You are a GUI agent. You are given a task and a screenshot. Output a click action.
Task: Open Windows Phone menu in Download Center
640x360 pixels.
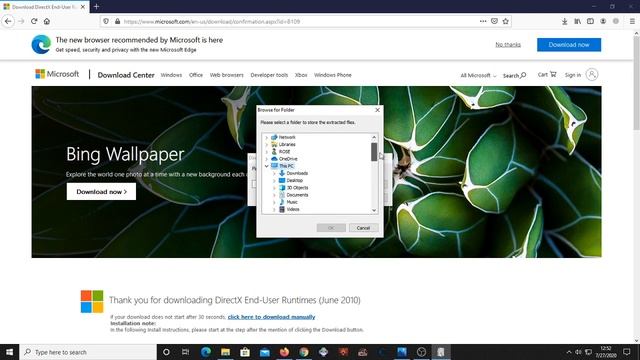coord(333,75)
